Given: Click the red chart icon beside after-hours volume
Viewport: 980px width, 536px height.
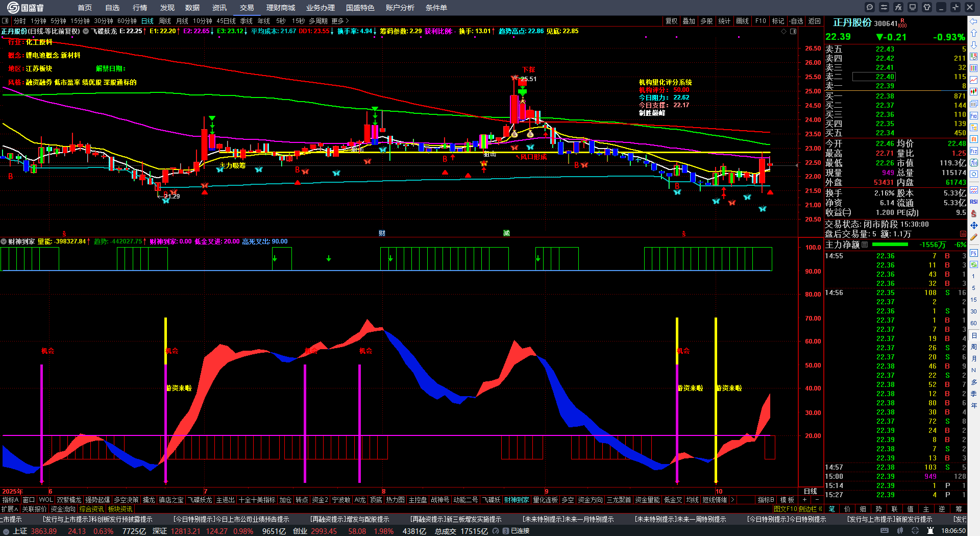Looking at the screenshot, I should tap(963, 234).
